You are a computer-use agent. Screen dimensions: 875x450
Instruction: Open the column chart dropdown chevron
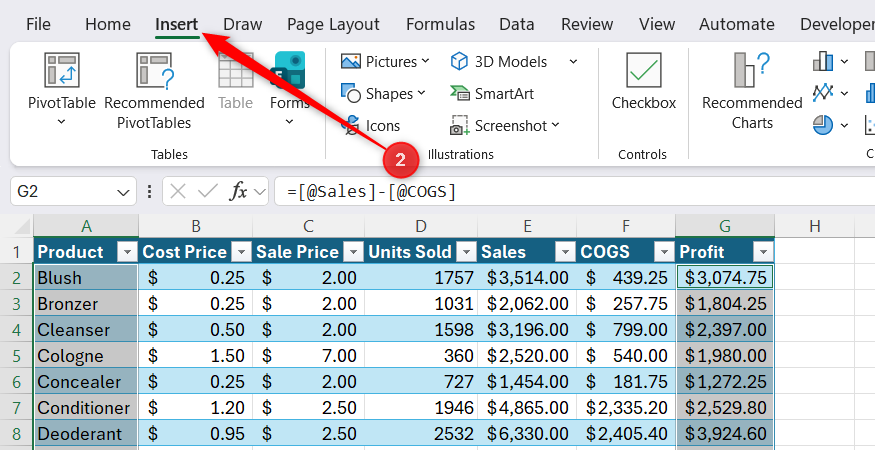pos(844,61)
